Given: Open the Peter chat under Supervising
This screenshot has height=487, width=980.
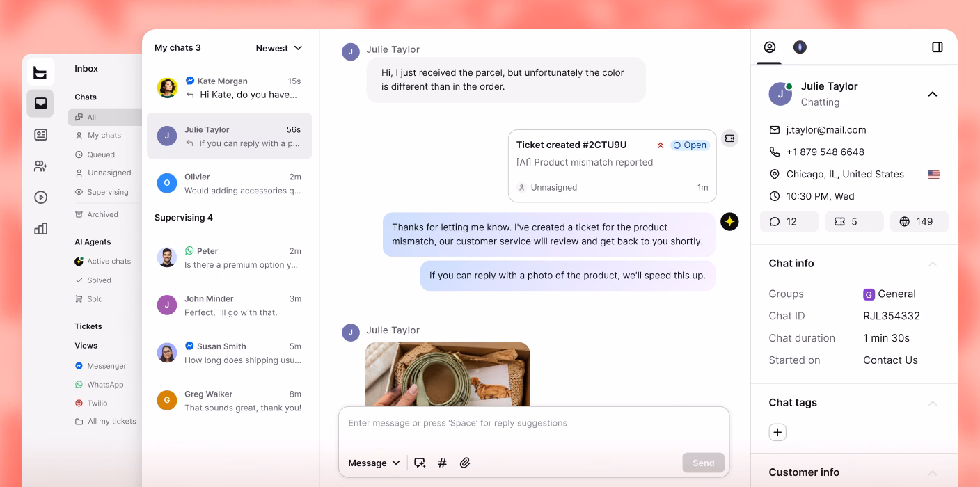Looking at the screenshot, I should [229, 257].
